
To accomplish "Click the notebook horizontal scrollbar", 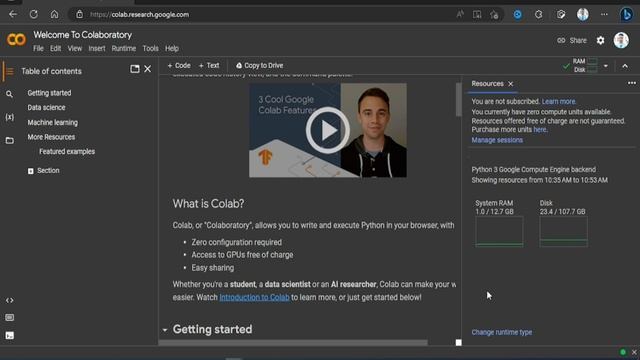I will click(x=293, y=343).
